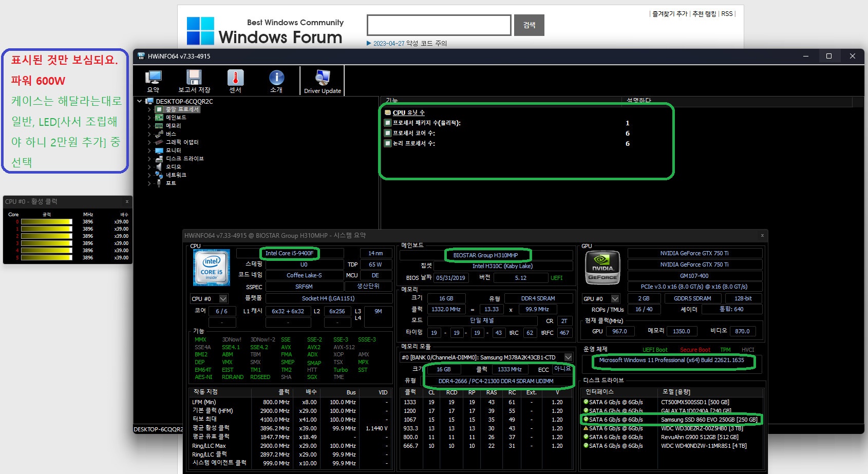Click the BIOSTAR Group H310MHP field
This screenshot has width=868, height=474.
click(486, 255)
